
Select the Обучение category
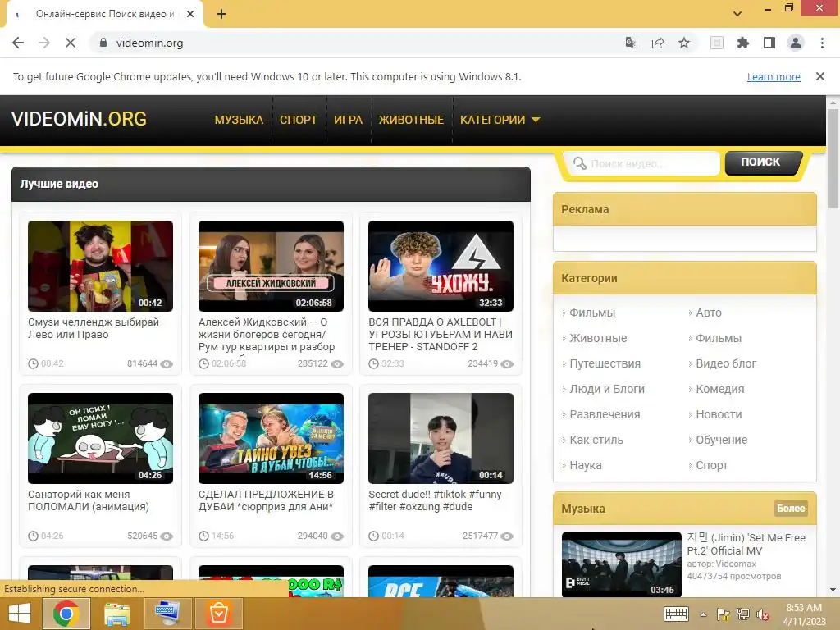pyautogui.click(x=722, y=440)
